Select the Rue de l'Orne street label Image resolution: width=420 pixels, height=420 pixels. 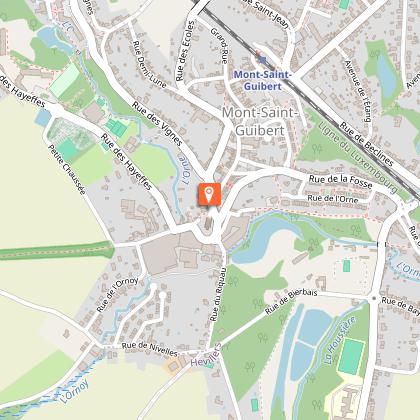333,199
